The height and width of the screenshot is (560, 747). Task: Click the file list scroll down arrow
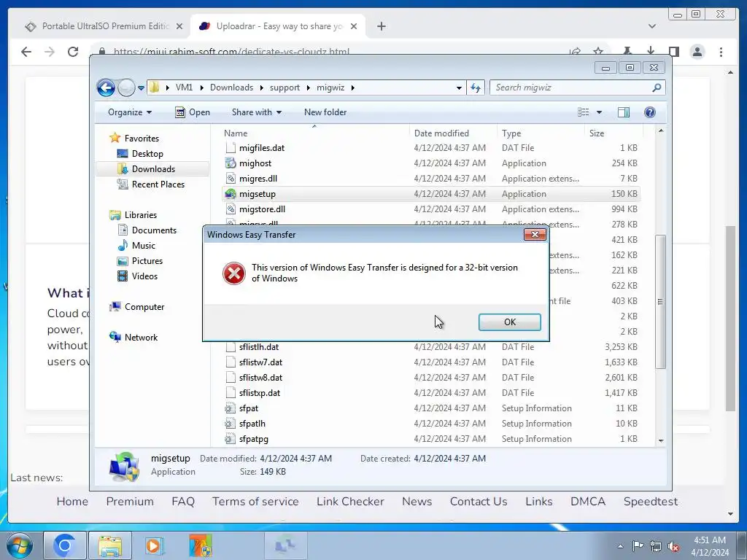661,440
